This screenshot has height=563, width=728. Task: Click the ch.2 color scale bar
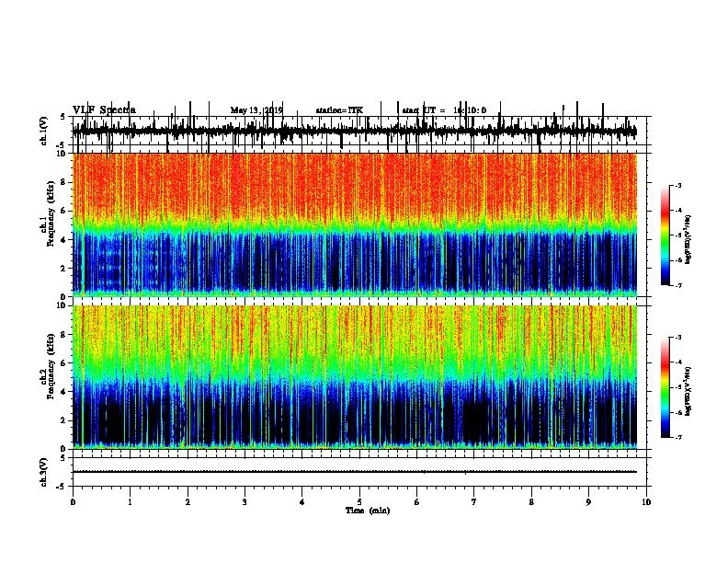665,387
